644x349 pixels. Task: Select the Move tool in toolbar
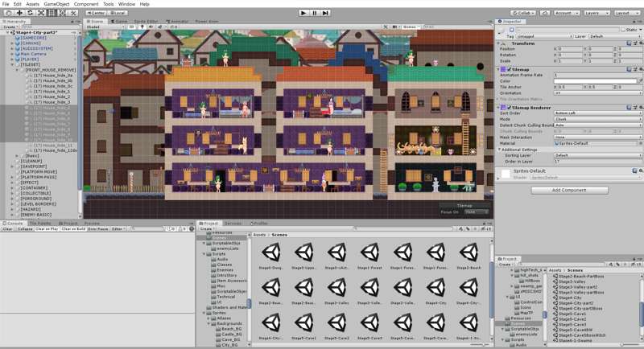[x=19, y=13]
